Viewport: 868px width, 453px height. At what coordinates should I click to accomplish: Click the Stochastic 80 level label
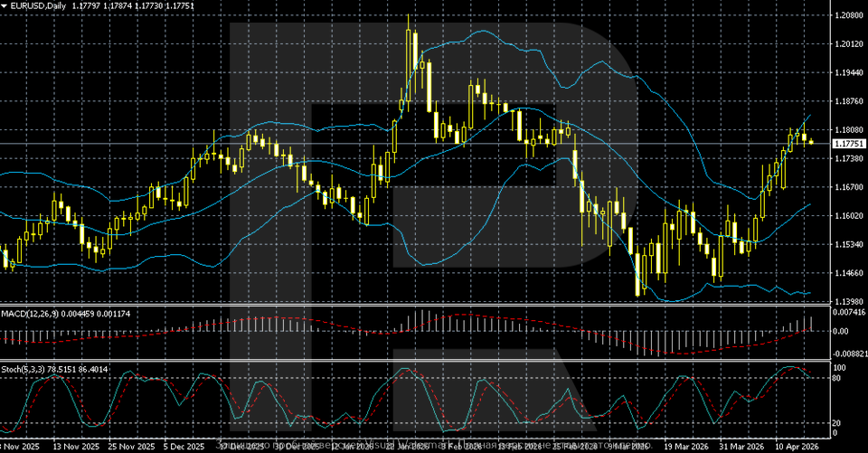click(838, 378)
